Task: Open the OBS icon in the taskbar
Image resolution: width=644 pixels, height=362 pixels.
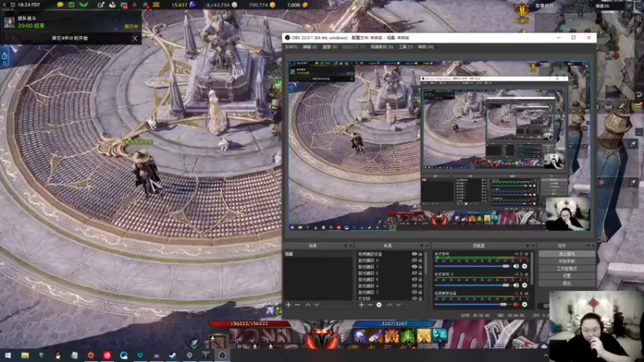Action: point(222,356)
